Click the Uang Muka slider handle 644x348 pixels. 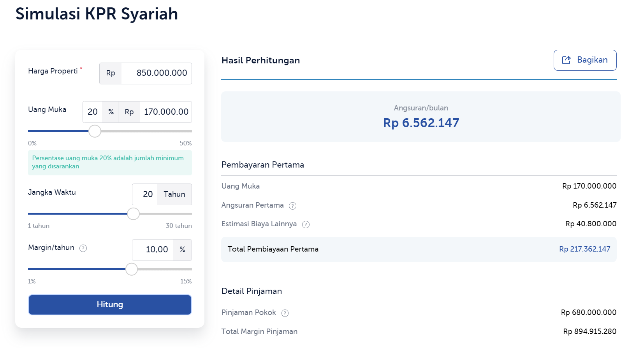[95, 131]
